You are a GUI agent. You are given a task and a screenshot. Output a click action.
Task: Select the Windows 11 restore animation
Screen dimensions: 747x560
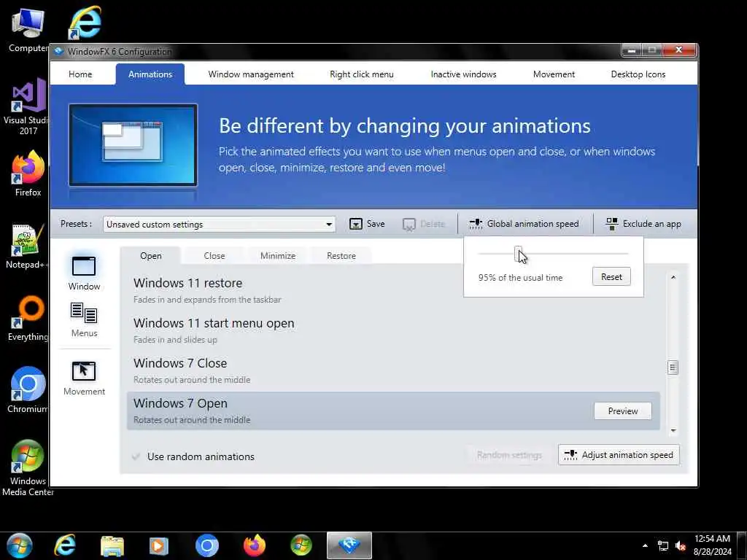click(x=393, y=290)
